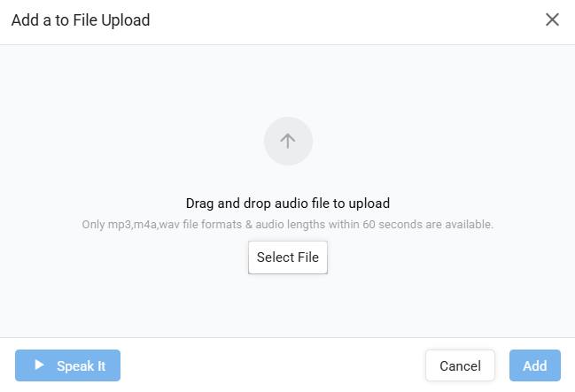The width and height of the screenshot is (575, 392).
Task: Click the 'Speak It' label text
Action: [82, 365]
